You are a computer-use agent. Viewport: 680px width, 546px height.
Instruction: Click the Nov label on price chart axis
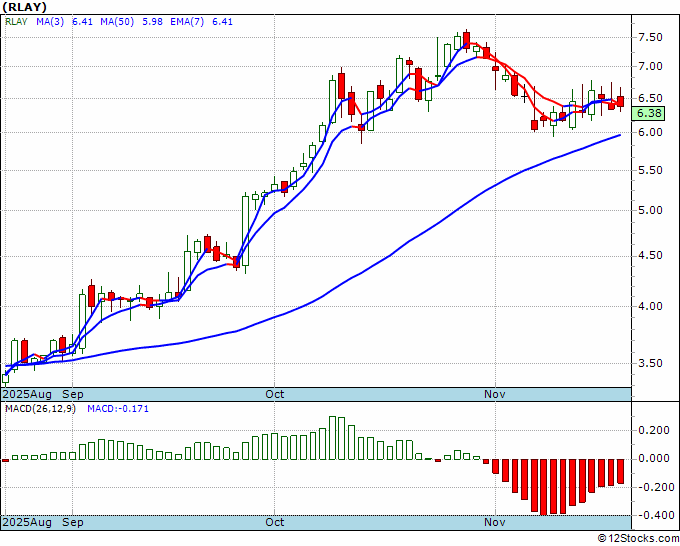tap(495, 394)
